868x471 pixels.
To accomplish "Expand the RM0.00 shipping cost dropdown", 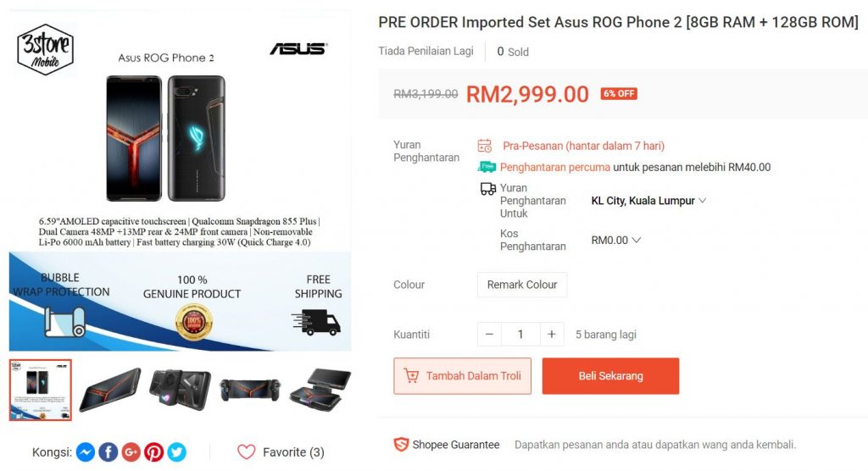I will [x=615, y=241].
